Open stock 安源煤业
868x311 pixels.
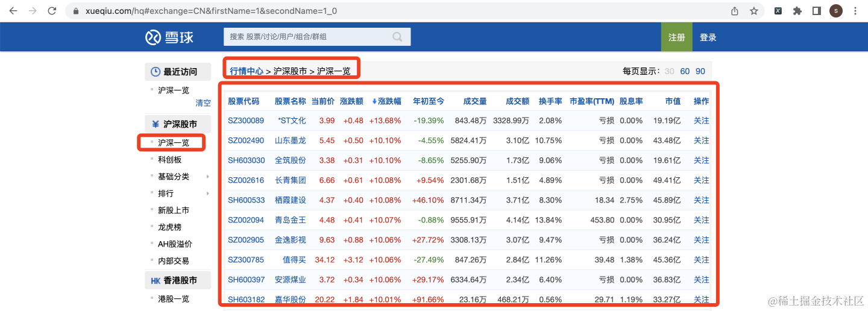(x=291, y=280)
